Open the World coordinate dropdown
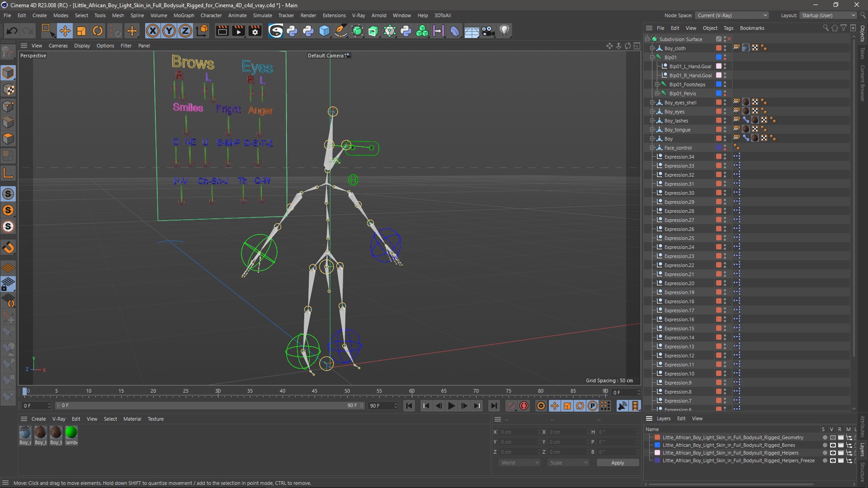868x488 pixels. (520, 463)
